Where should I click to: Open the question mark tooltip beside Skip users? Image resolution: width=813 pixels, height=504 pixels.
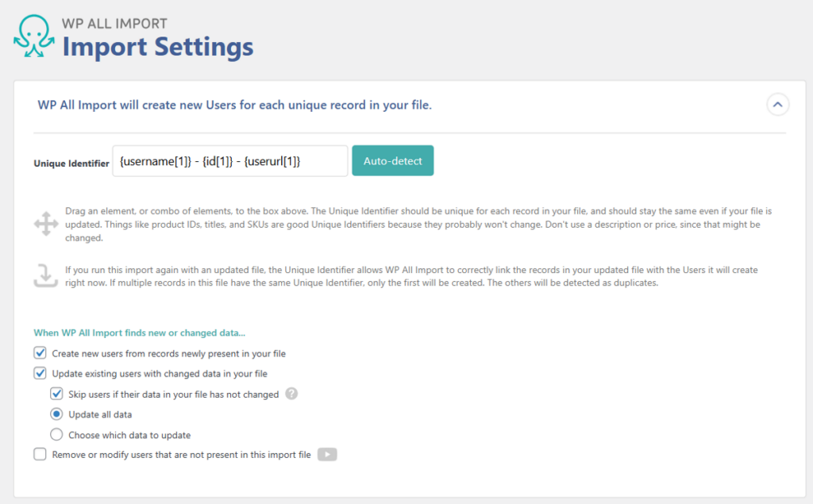point(291,394)
